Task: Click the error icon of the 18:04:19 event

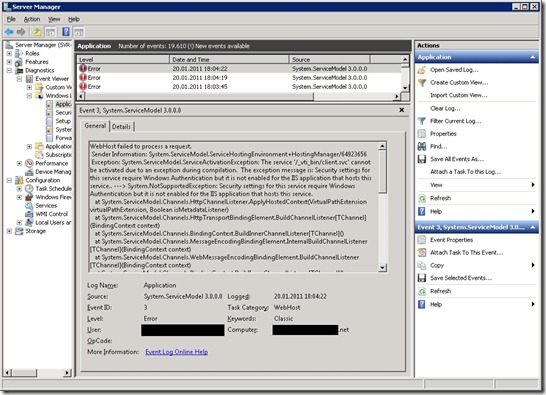Action: 83,77
